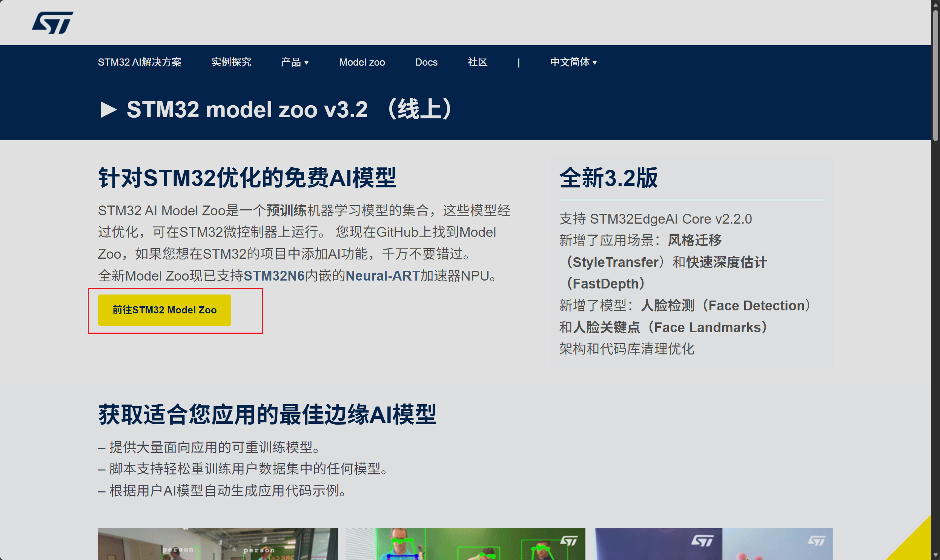Screen dimensions: 940x560
Task: Open STM32 AI解决方案 menu item
Action: [140, 62]
